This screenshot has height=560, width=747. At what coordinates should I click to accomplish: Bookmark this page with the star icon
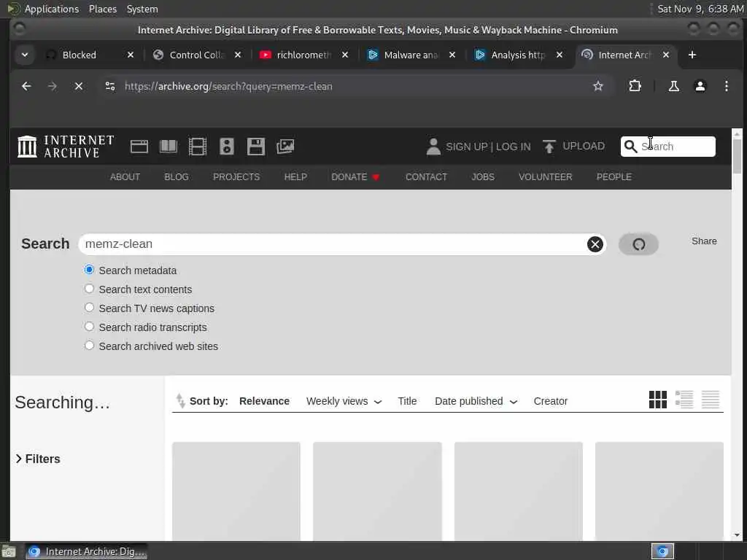point(598,86)
